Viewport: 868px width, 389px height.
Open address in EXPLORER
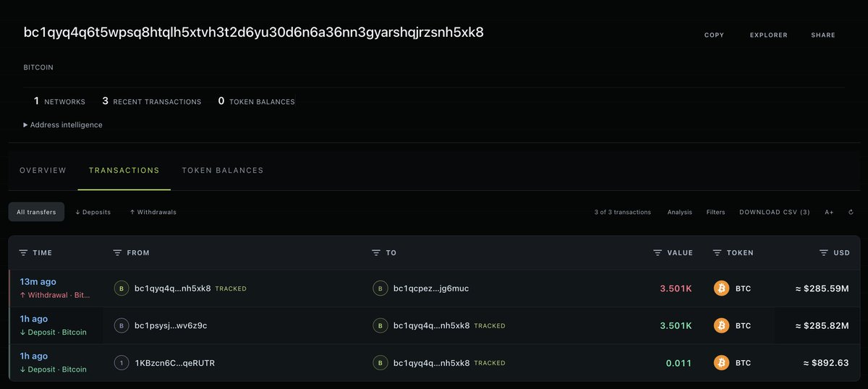(x=769, y=35)
